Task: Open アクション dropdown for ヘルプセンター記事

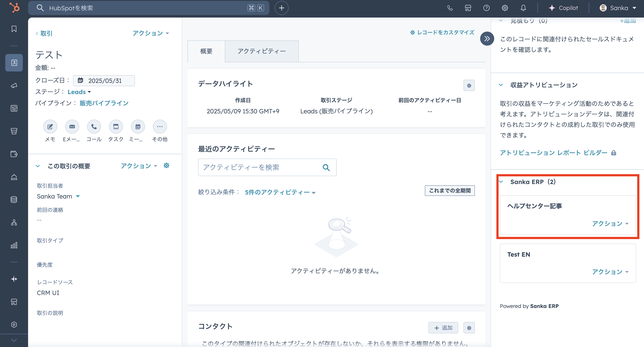Action: click(610, 223)
